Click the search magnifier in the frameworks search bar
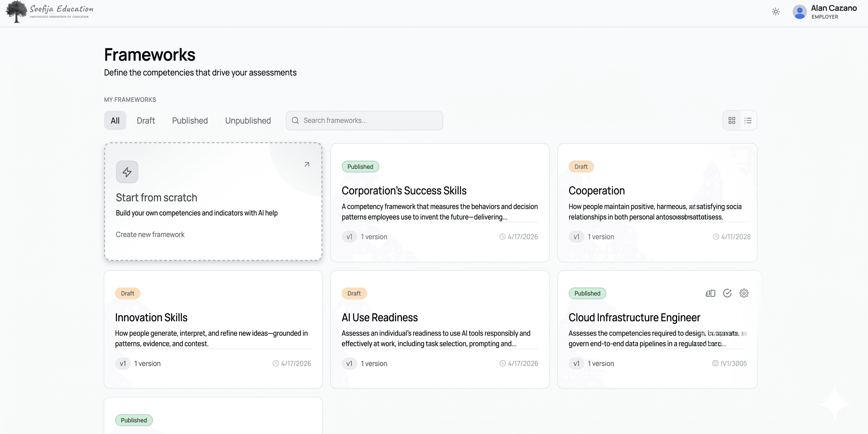The width and height of the screenshot is (868, 434). click(295, 120)
